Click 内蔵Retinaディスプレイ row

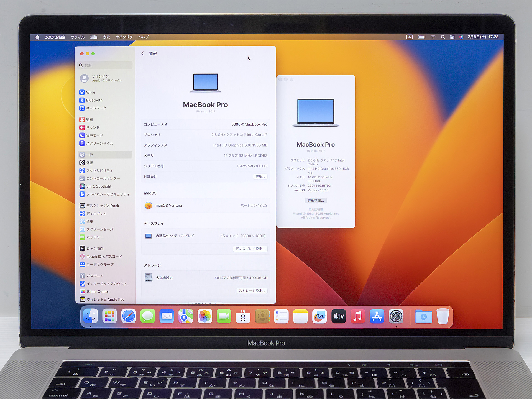click(x=206, y=236)
